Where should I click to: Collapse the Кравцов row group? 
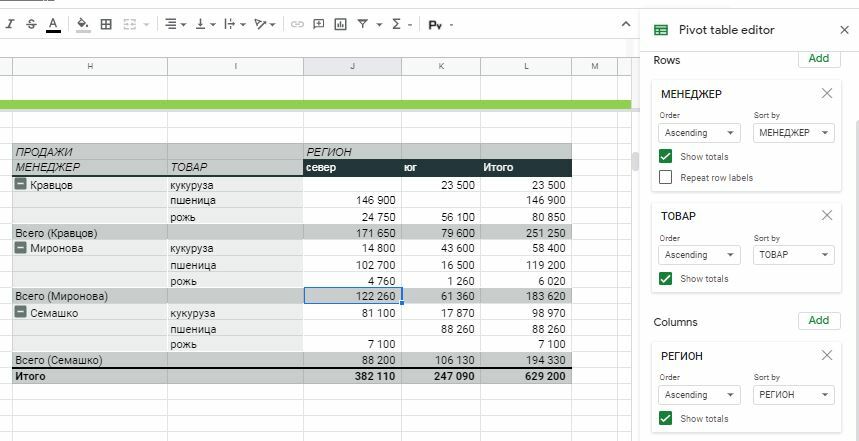pos(20,185)
